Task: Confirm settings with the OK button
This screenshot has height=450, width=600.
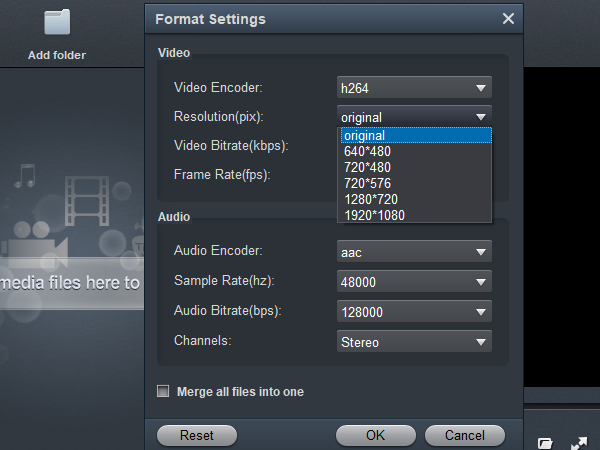Action: (x=376, y=435)
